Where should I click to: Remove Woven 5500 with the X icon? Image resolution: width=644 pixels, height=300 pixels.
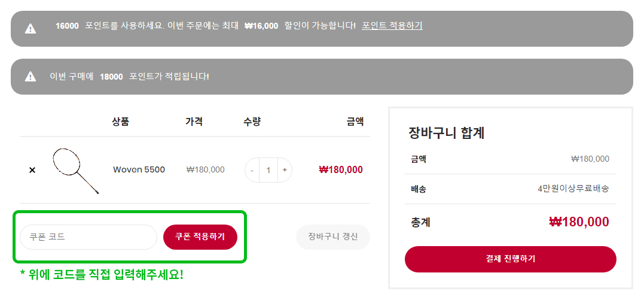pyautogui.click(x=32, y=170)
